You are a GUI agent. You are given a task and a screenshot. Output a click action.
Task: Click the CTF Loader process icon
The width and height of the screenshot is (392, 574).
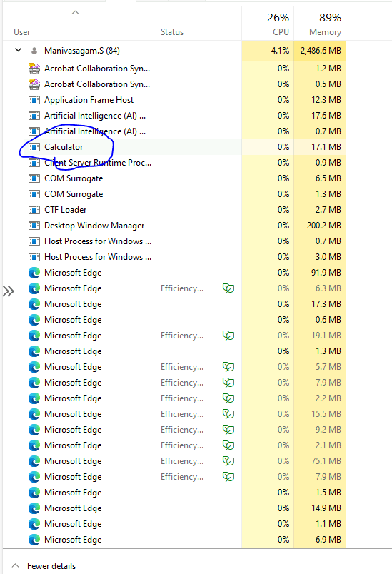pyautogui.click(x=34, y=210)
